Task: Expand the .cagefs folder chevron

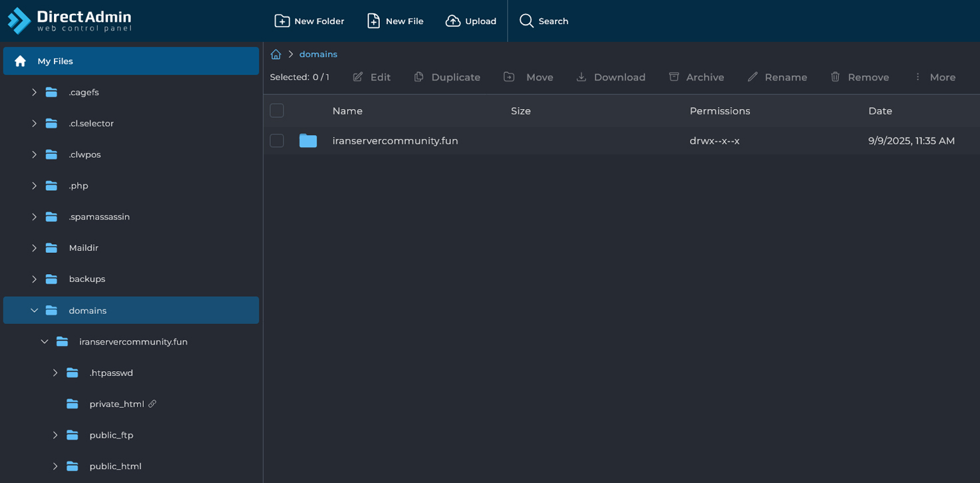Action: point(35,92)
